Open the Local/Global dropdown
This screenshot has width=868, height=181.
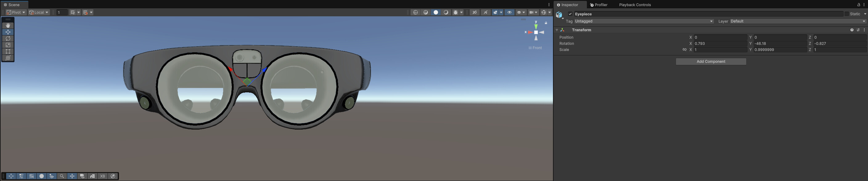tap(39, 12)
